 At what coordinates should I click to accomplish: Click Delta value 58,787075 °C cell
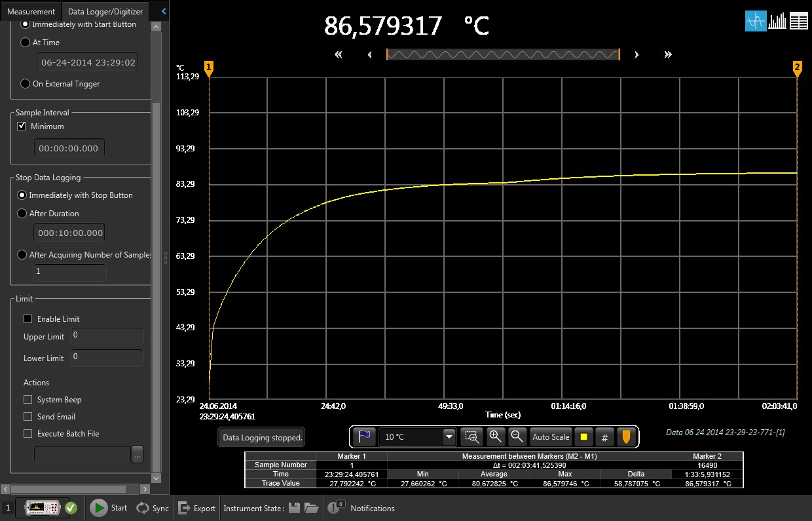coord(637,483)
